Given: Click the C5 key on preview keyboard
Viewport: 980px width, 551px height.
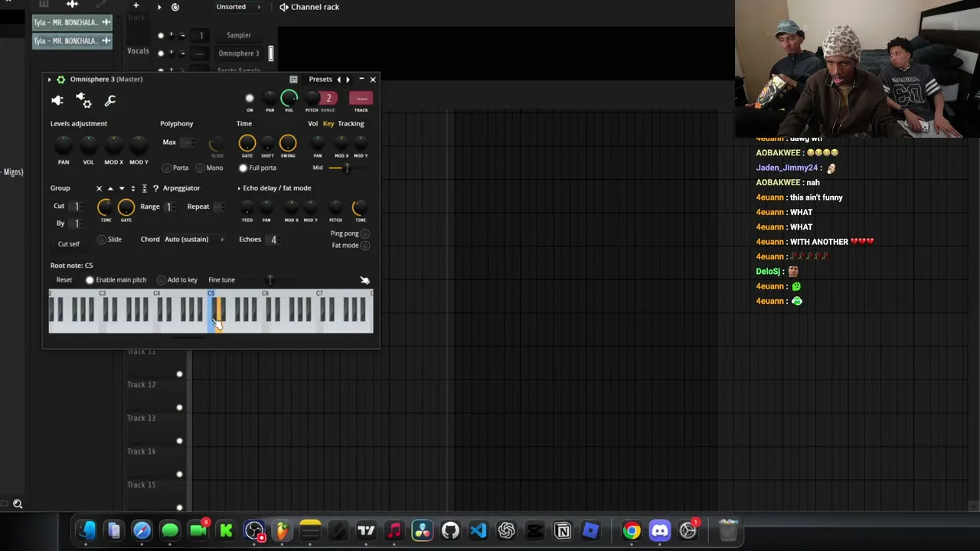Looking at the screenshot, I should [212, 312].
